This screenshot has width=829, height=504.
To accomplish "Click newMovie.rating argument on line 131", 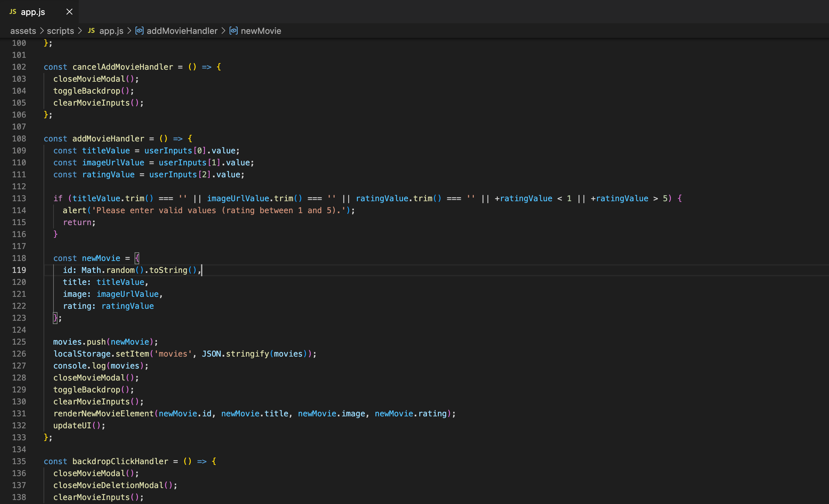I will pos(411,414).
